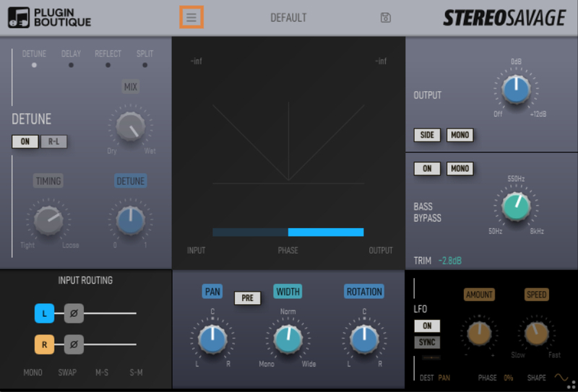Toggle the R-L button
578x392 pixels.
53,141
